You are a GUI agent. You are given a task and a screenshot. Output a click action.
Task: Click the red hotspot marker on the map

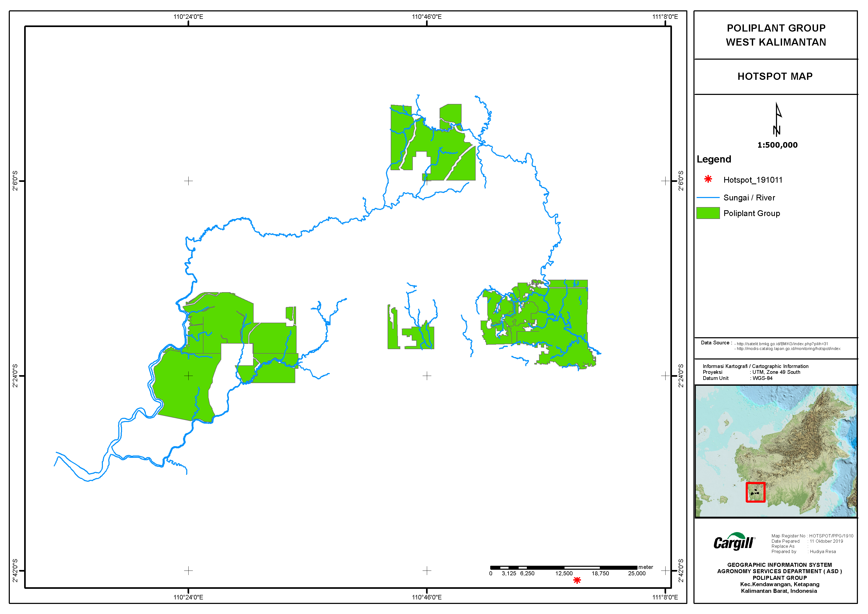click(x=577, y=580)
